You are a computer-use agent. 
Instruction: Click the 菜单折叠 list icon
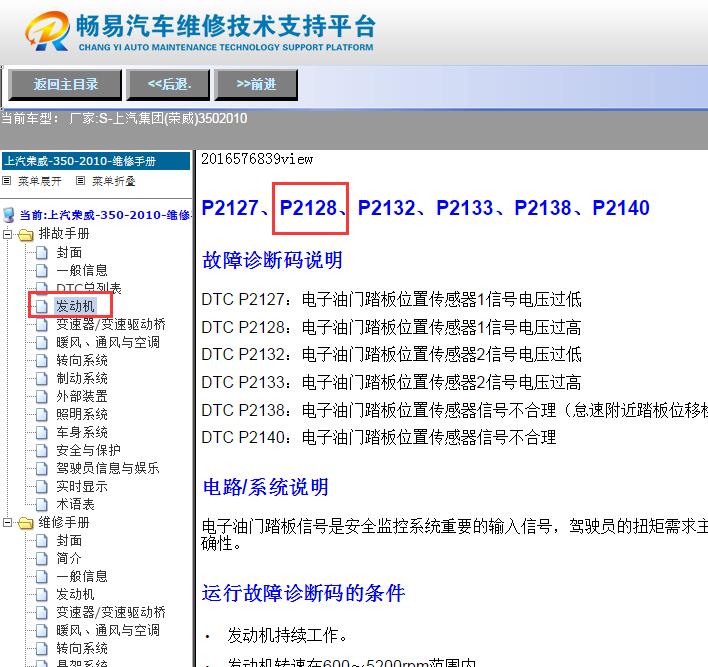[80, 181]
